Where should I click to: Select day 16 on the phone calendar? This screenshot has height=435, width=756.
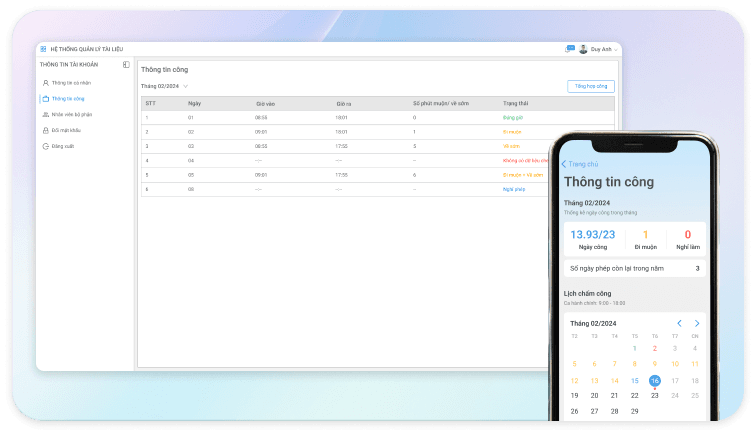655,380
